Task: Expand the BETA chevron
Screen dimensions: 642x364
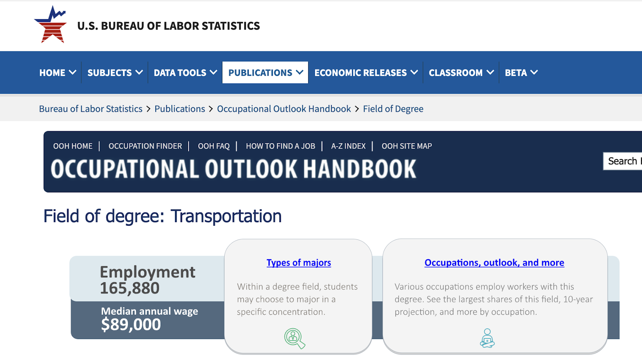Action: (x=534, y=73)
